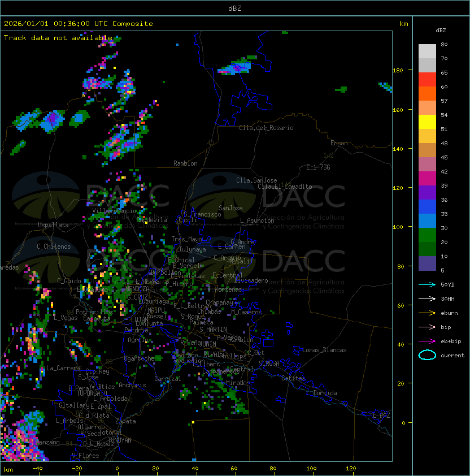This screenshot has width=470, height=476.
Task: Click the cyan ellipse 'current' icon
Action: (427, 355)
